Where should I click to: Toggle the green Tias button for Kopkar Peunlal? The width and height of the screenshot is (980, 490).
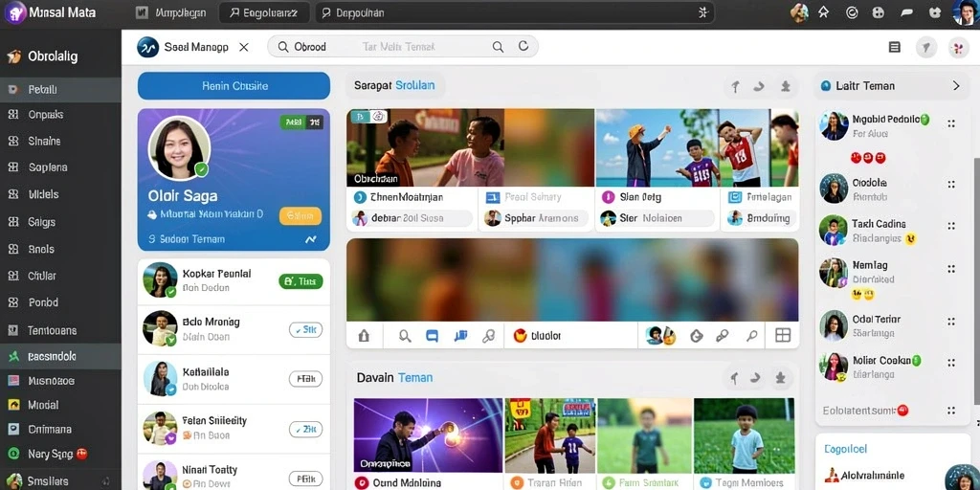tap(301, 281)
